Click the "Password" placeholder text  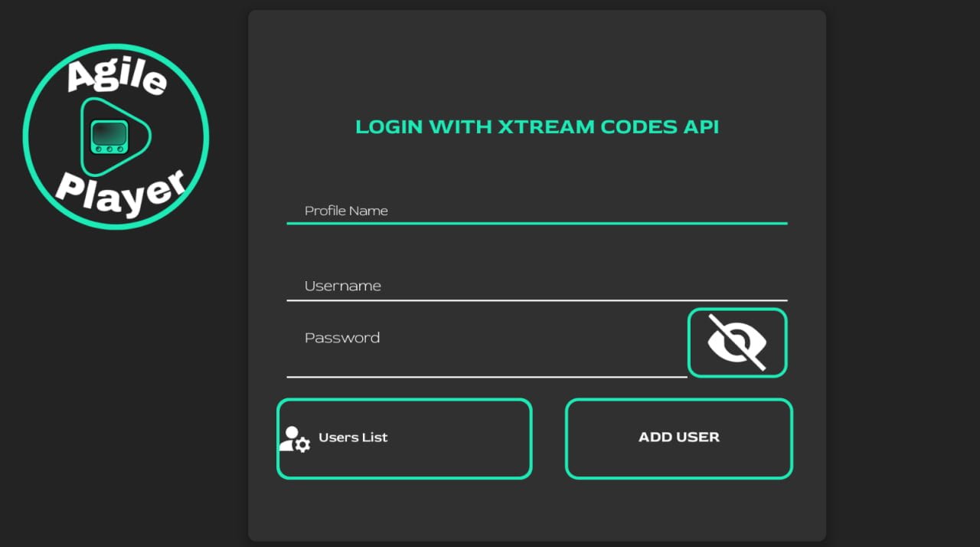point(341,338)
